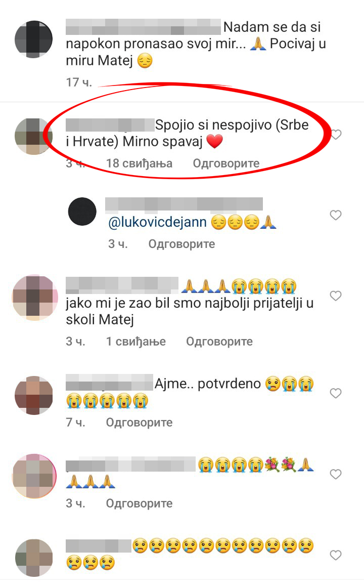
Task: Reply to 'Spojio si nespojivo' comment
Action: pos(226,163)
